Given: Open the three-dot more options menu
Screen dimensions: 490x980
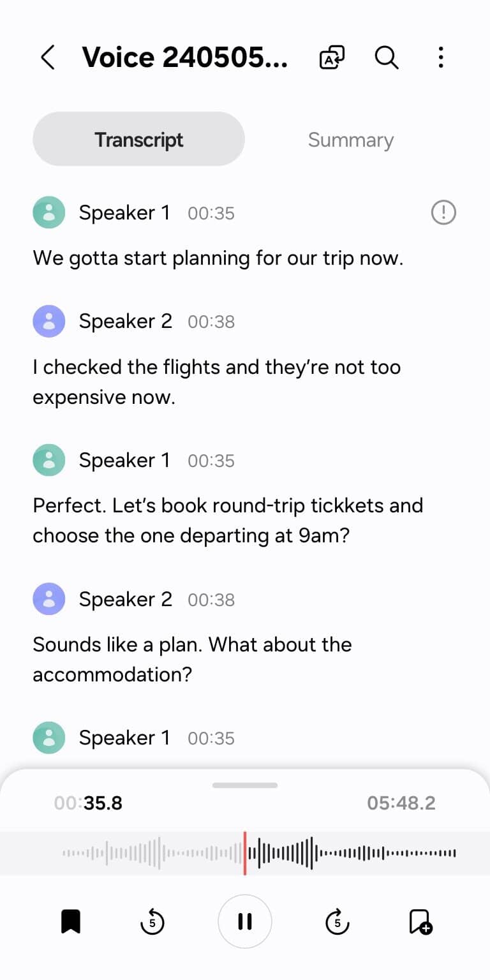Looking at the screenshot, I should 441,57.
